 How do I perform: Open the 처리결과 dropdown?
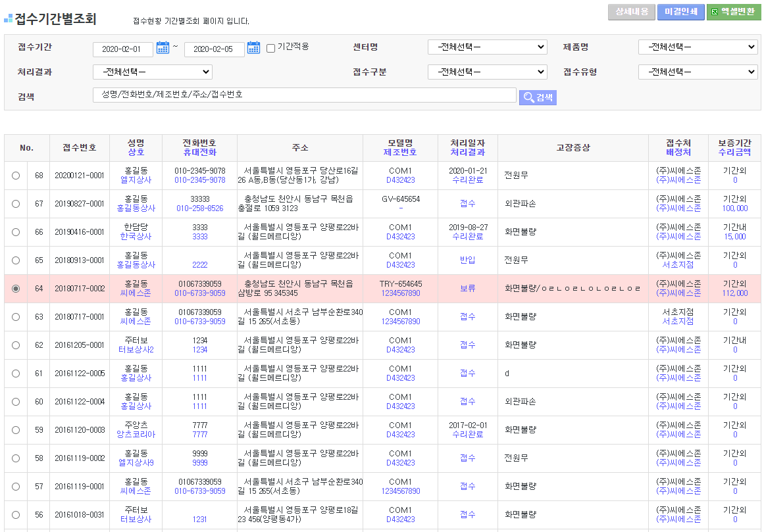click(x=152, y=72)
